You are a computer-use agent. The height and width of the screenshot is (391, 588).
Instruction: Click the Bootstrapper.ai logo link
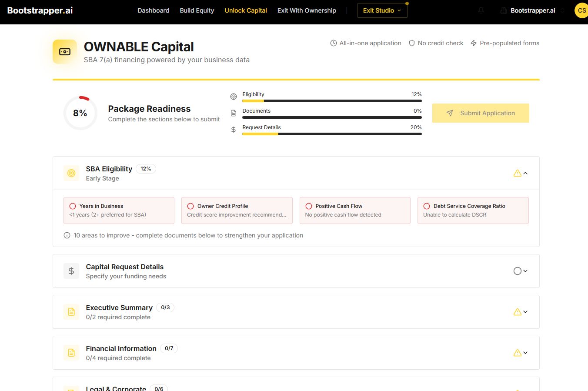point(40,10)
